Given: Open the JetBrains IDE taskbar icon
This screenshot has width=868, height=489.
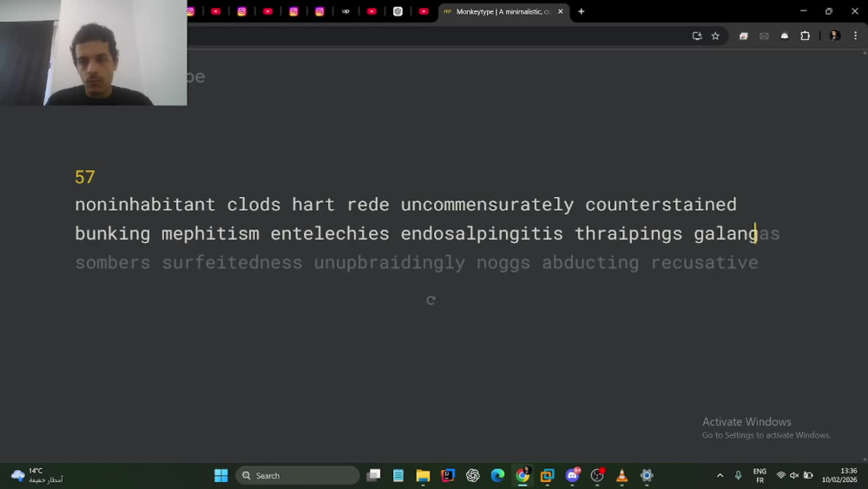Looking at the screenshot, I should click(x=448, y=475).
